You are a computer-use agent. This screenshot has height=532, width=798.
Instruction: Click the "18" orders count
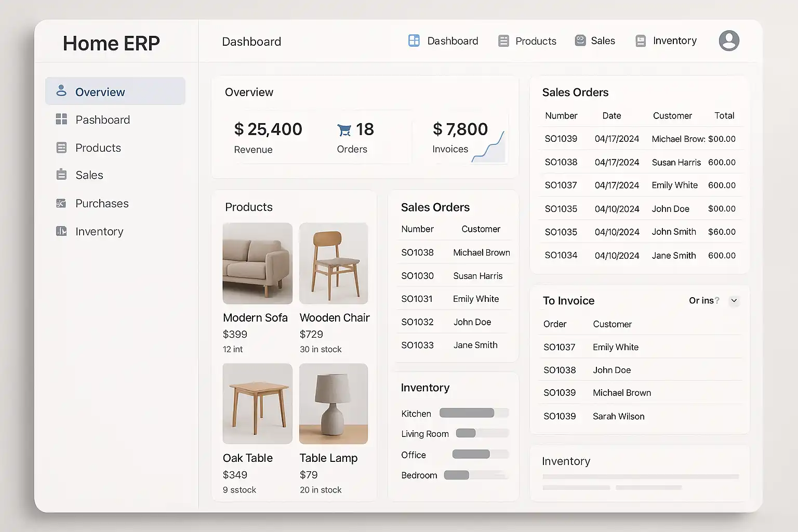365,129
